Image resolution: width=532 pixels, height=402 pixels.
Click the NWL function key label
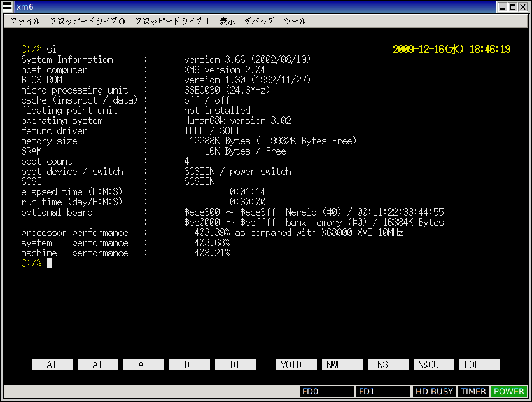pos(342,364)
